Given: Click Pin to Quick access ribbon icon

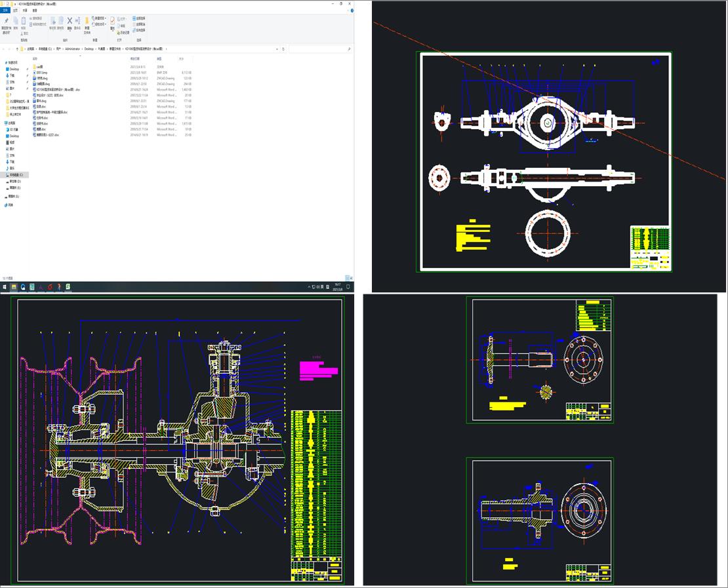Looking at the screenshot, I should pyautogui.click(x=6, y=22).
